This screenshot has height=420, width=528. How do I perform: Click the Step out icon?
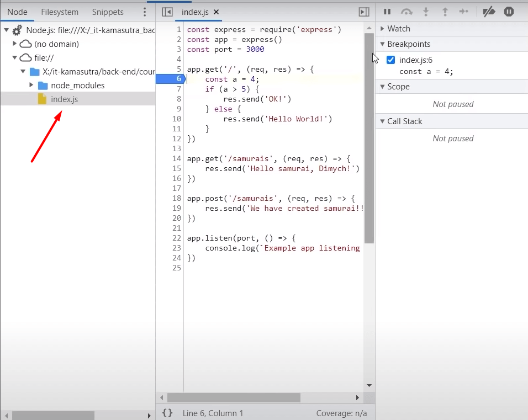tap(445, 12)
